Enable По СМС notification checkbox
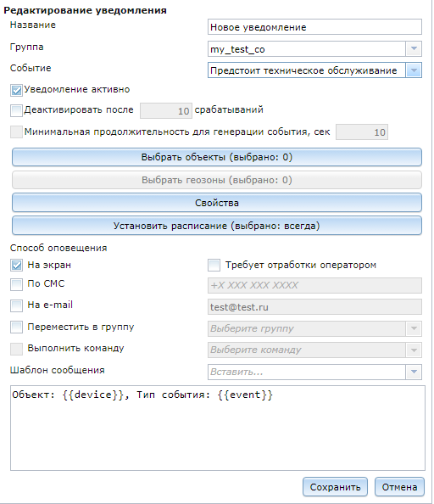The width and height of the screenshot is (434, 504). (x=16, y=284)
